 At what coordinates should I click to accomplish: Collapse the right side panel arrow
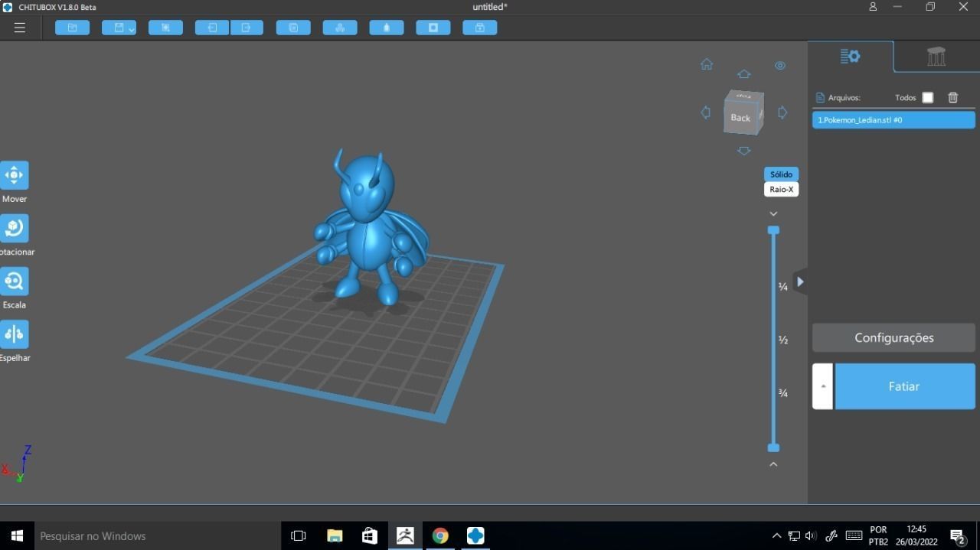pos(800,282)
